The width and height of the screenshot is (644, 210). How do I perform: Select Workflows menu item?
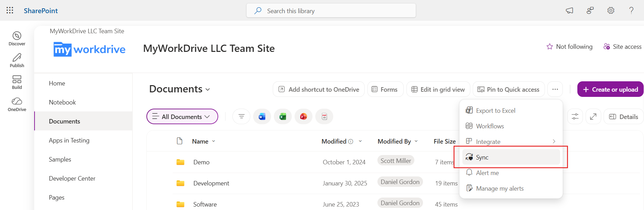click(511, 126)
